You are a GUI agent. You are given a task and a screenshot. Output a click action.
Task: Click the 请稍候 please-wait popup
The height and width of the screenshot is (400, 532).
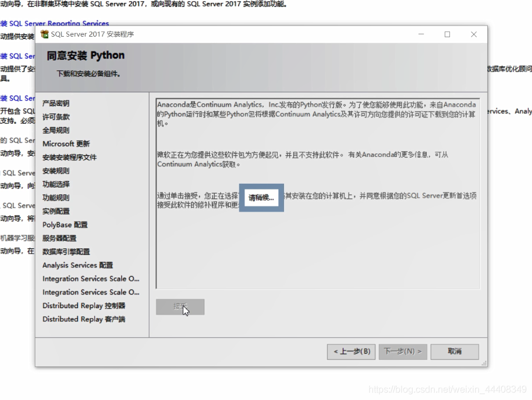coord(261,198)
